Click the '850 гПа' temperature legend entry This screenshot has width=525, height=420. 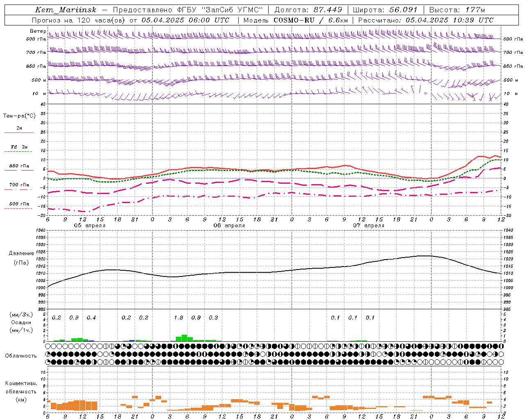pos(19,166)
